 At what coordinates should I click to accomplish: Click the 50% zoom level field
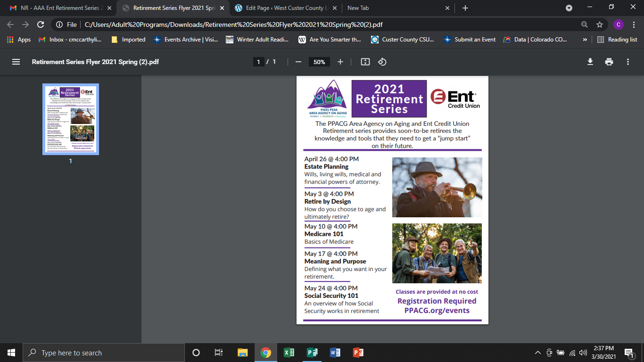319,62
